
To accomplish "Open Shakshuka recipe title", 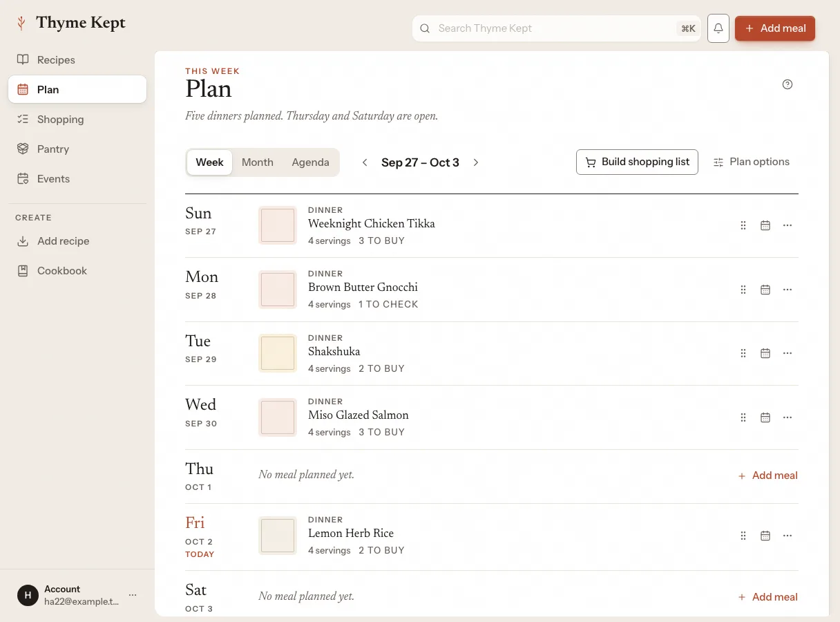I will 334,352.
